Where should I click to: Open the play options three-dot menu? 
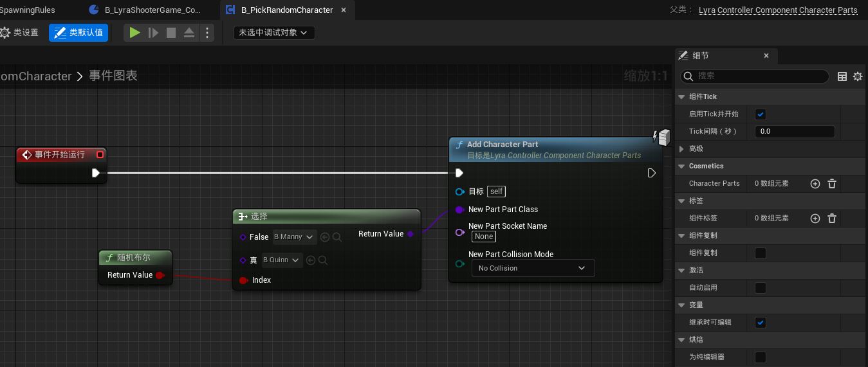207,33
